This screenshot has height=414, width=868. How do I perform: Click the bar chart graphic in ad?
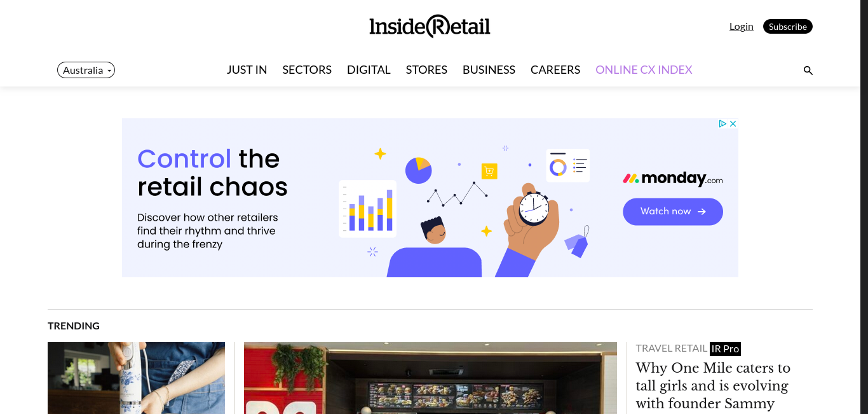tap(368, 209)
